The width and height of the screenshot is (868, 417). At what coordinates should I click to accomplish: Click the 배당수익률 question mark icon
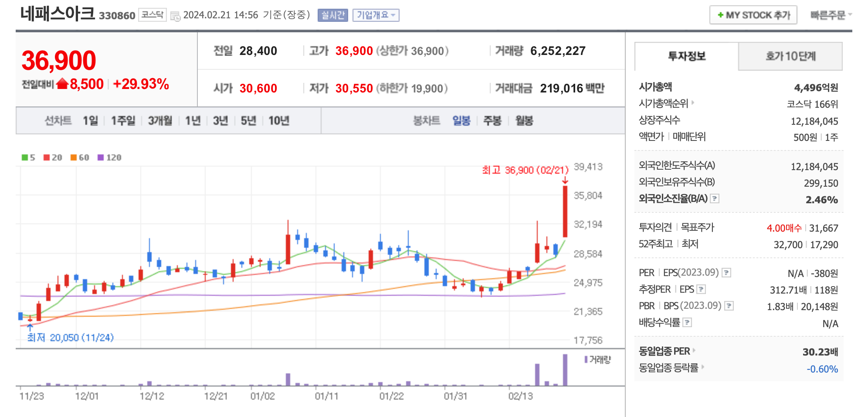tap(688, 322)
